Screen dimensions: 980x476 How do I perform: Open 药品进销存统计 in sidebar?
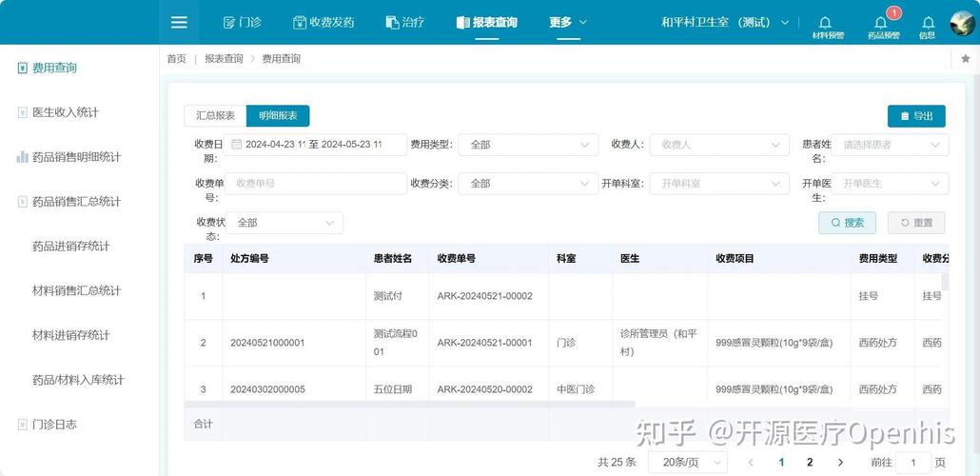(x=71, y=246)
